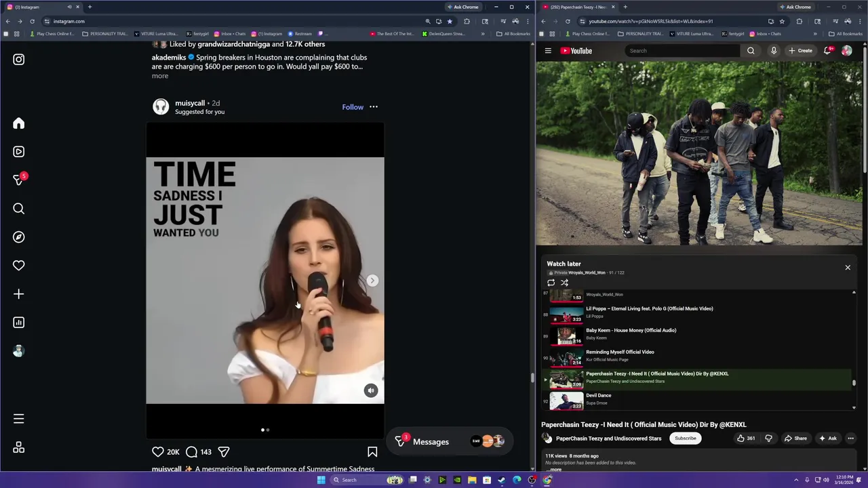Open Instagram Home from the sidebar
Screen dimensions: 868x488
pyautogui.click(x=18, y=123)
